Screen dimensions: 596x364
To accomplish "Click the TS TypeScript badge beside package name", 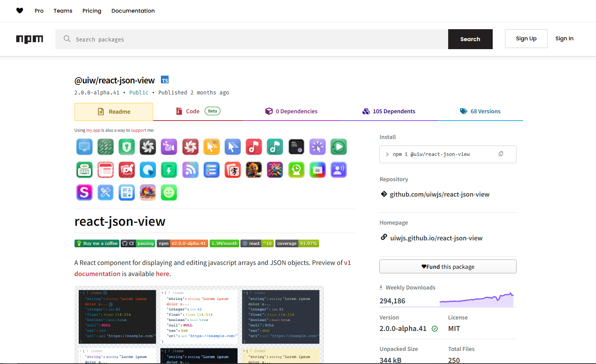I will 165,80.
